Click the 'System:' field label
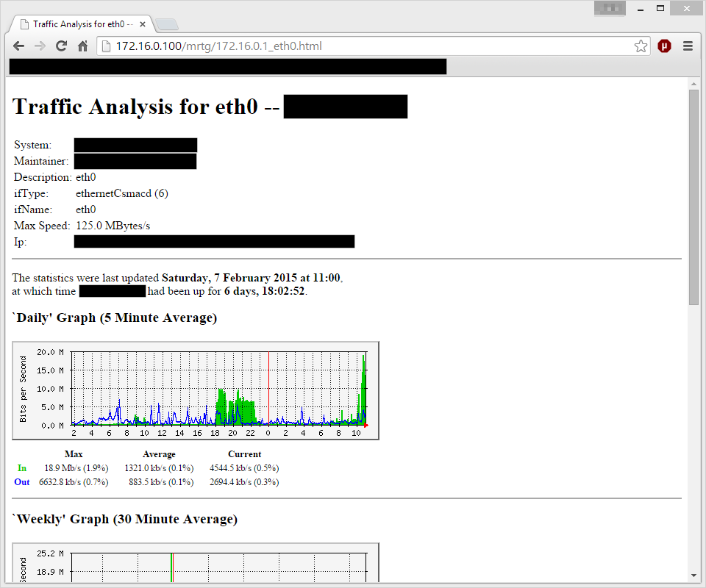Image resolution: width=706 pixels, height=588 pixels. [33, 145]
